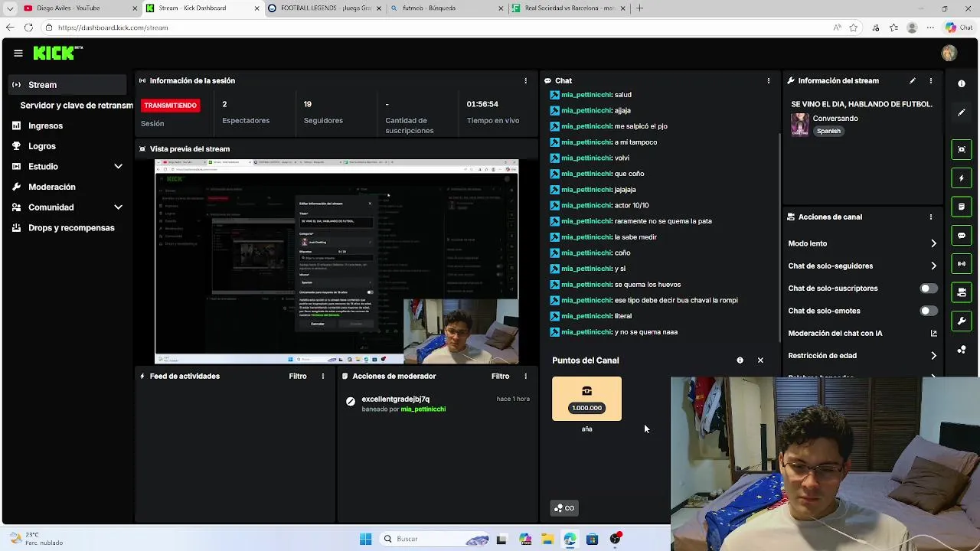Click the Spanish language tag
This screenshot has height=551, width=980.
coord(828,131)
